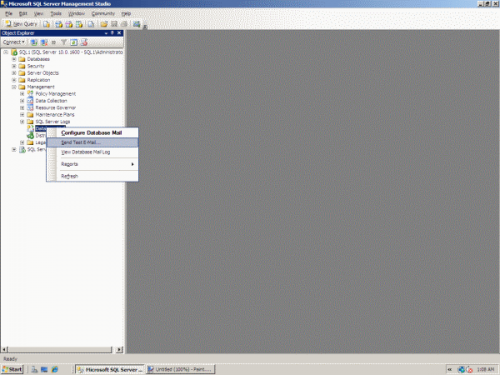Click the Activity Monitor toolbar icon
This screenshot has height=375, width=500.
click(136, 24)
